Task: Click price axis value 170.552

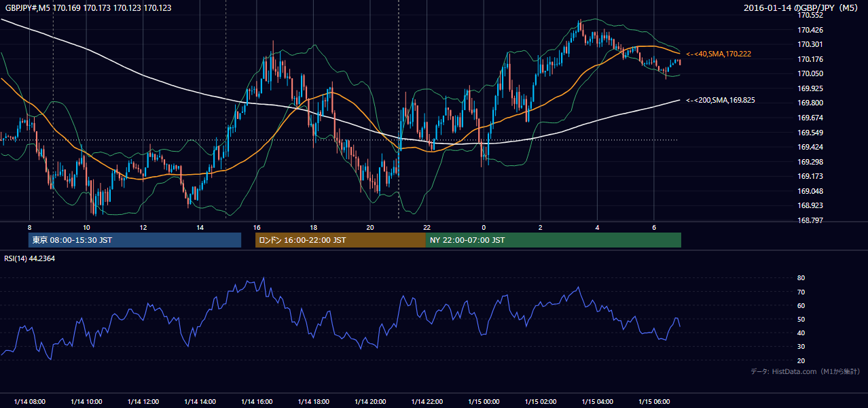Action: [810, 15]
